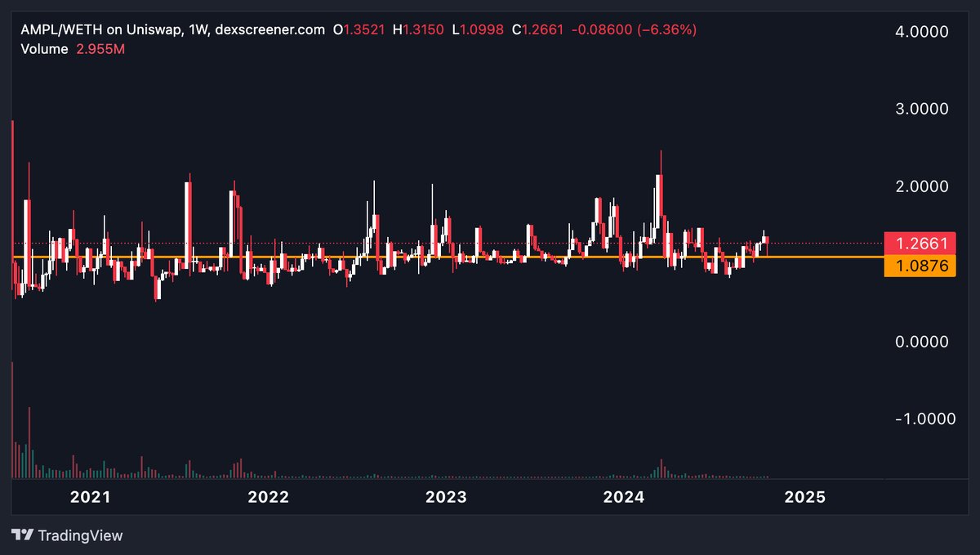Click the 2.0000 price scale label

pos(922,187)
